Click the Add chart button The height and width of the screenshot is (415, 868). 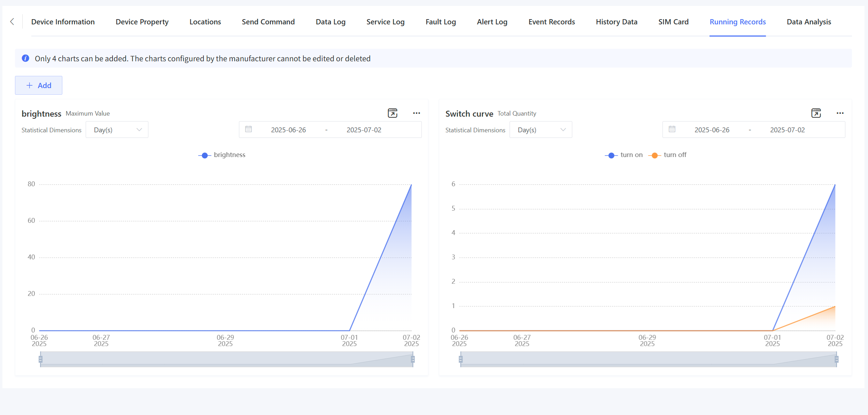[39, 85]
